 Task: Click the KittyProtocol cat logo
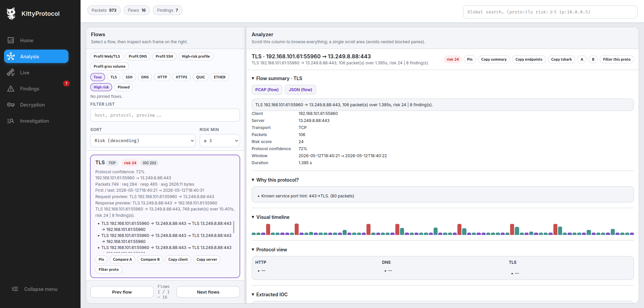tap(11, 13)
